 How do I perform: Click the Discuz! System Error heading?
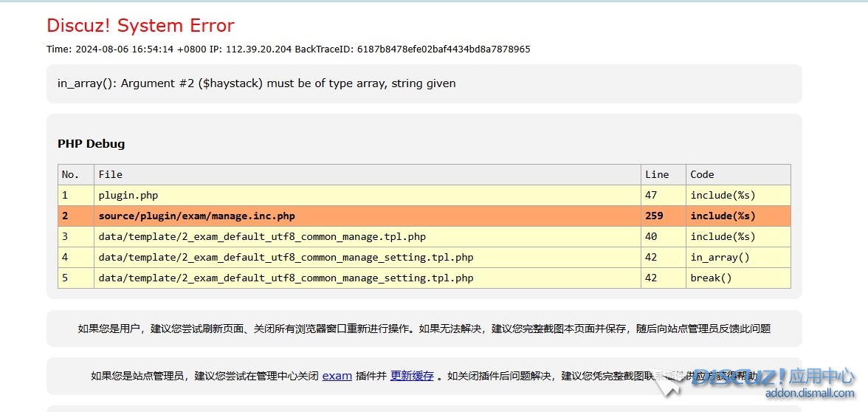pyautogui.click(x=140, y=25)
